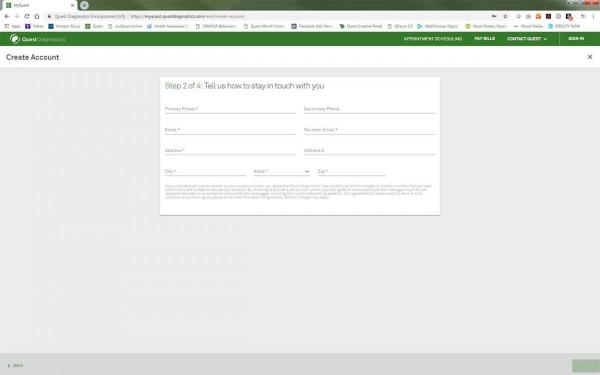
Task: Click the Address input field
Action: [x=230, y=151]
